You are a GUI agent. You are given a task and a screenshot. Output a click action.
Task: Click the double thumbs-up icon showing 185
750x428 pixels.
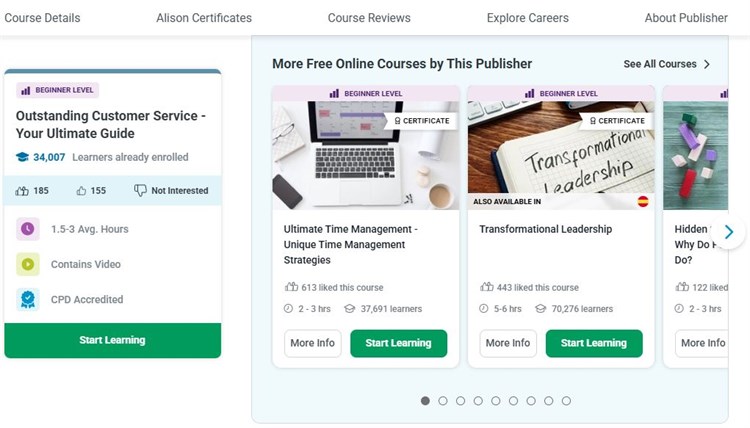pos(23,191)
